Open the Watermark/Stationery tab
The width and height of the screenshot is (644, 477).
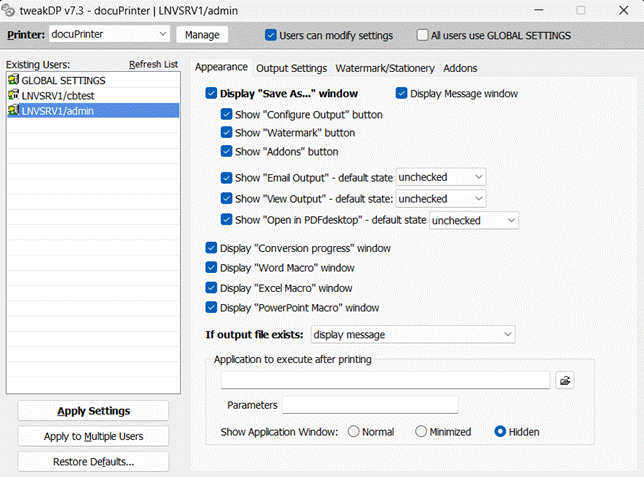(x=385, y=68)
